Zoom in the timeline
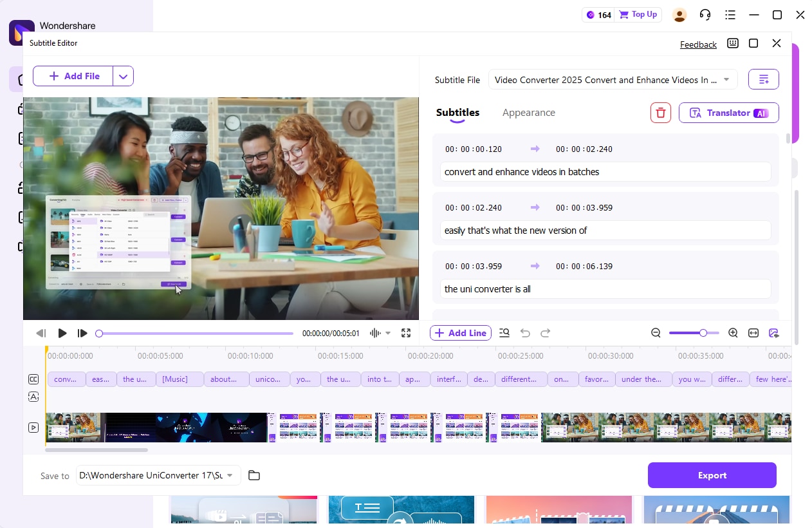The width and height of the screenshot is (812, 528). tap(733, 333)
